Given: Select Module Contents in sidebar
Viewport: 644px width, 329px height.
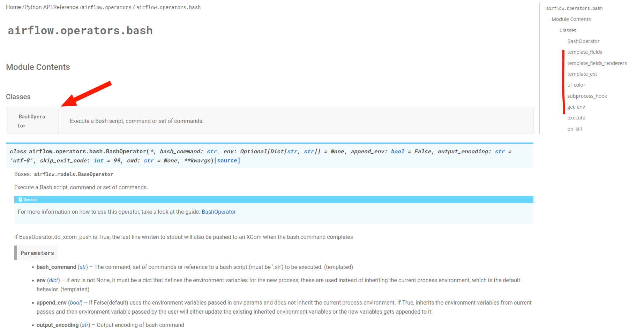Looking at the screenshot, I should 571,19.
